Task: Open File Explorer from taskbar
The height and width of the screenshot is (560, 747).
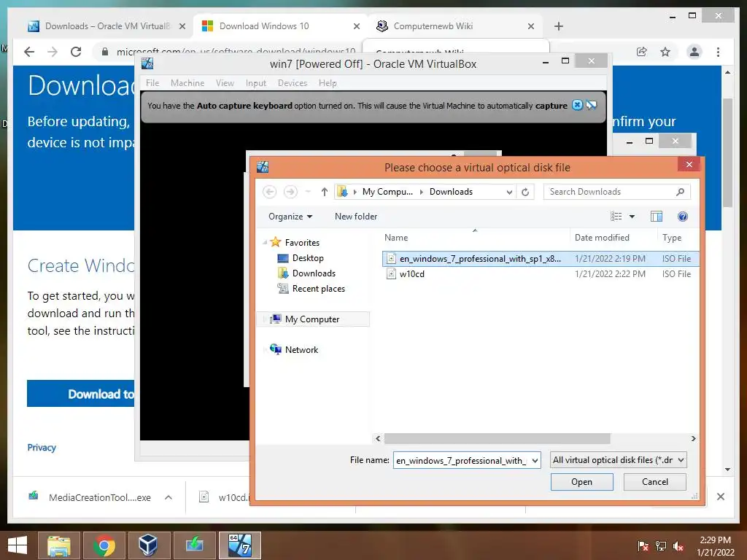Action: 58,545
